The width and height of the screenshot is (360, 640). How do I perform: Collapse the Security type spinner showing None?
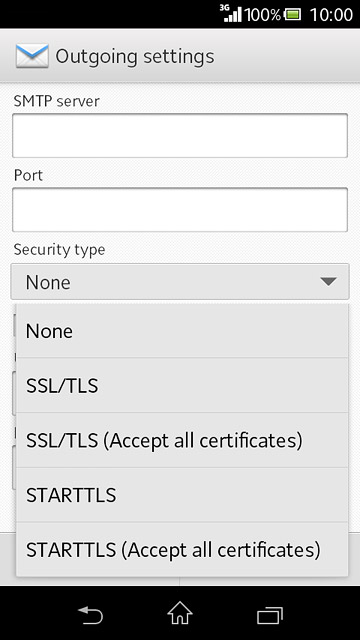pyautogui.click(x=180, y=282)
